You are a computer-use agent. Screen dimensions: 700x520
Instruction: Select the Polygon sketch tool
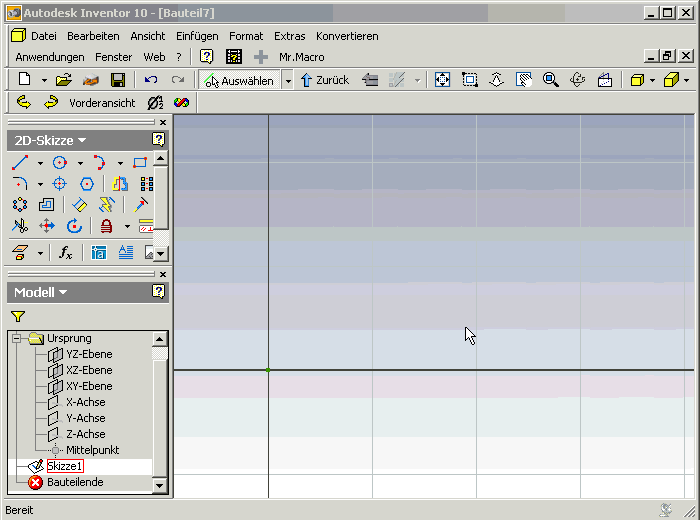87,184
